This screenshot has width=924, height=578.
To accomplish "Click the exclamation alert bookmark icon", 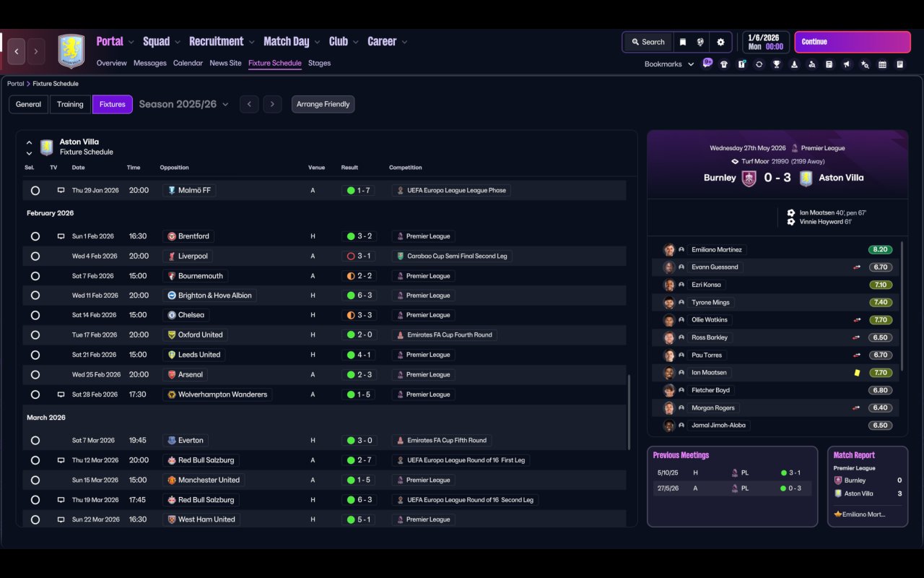I will pyautogui.click(x=741, y=64).
